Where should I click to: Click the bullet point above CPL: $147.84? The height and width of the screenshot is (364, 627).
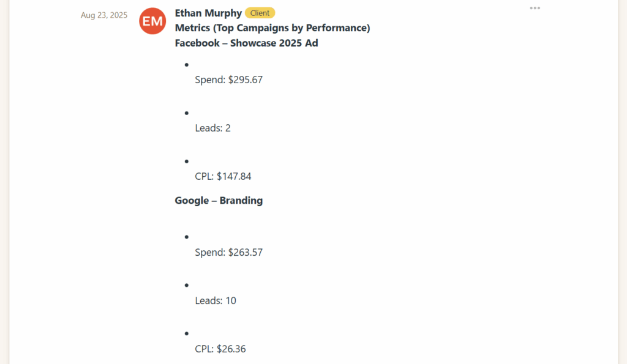pyautogui.click(x=186, y=161)
